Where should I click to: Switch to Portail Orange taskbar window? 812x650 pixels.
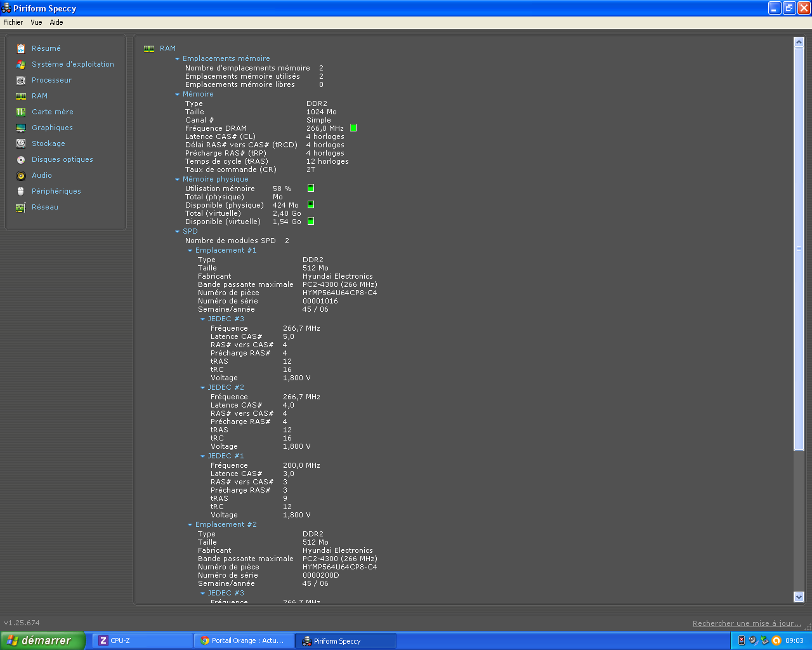244,640
